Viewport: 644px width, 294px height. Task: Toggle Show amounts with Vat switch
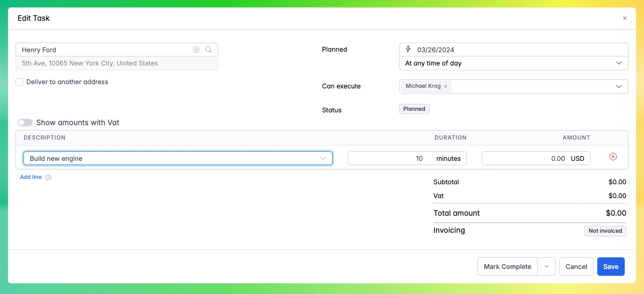pyautogui.click(x=25, y=123)
